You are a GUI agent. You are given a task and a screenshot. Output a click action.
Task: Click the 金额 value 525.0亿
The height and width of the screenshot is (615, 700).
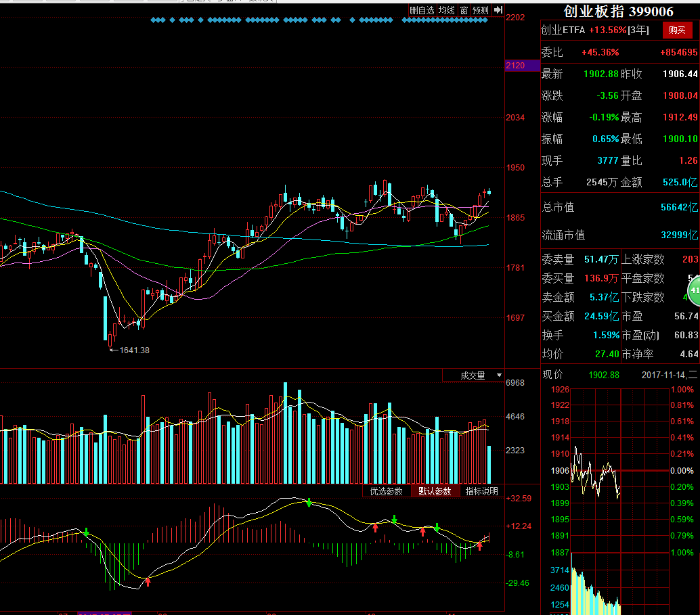click(x=680, y=182)
